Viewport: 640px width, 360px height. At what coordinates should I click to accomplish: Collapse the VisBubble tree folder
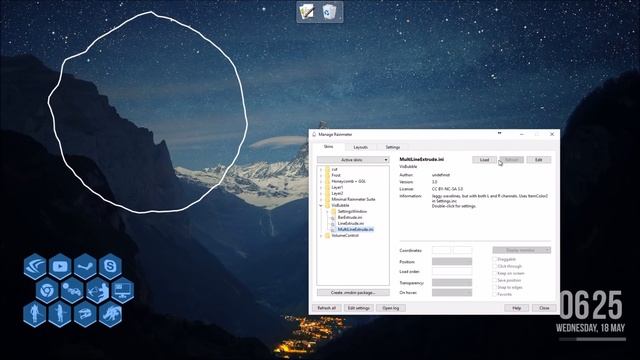[321, 205]
